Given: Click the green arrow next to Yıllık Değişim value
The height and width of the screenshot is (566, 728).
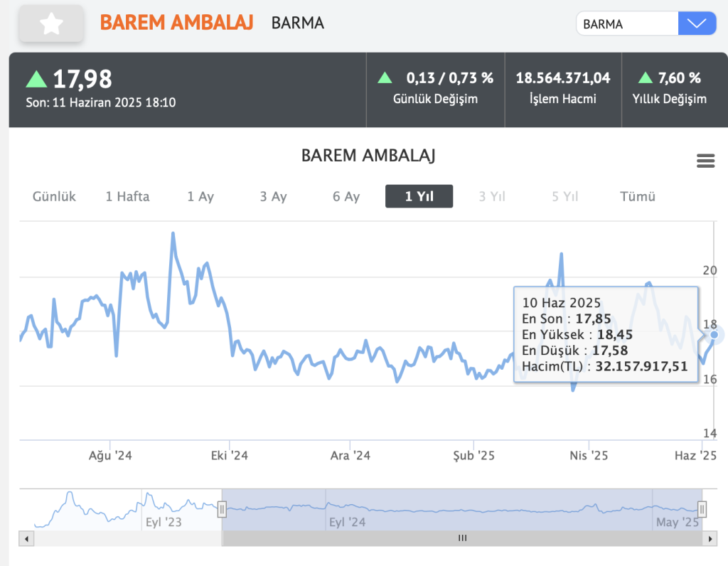Looking at the screenshot, I should [645, 78].
